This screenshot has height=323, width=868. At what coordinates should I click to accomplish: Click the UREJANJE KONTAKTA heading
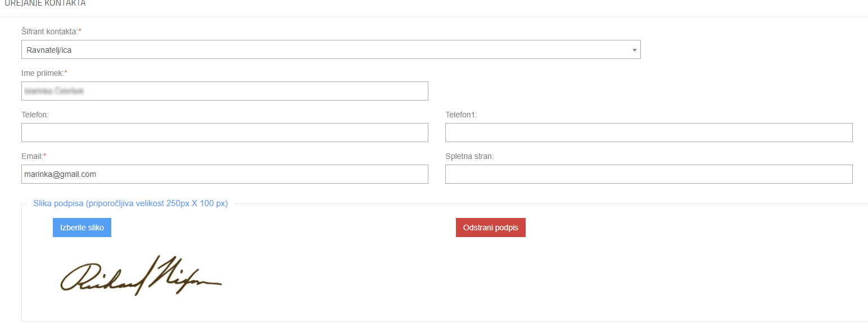tap(45, 3)
